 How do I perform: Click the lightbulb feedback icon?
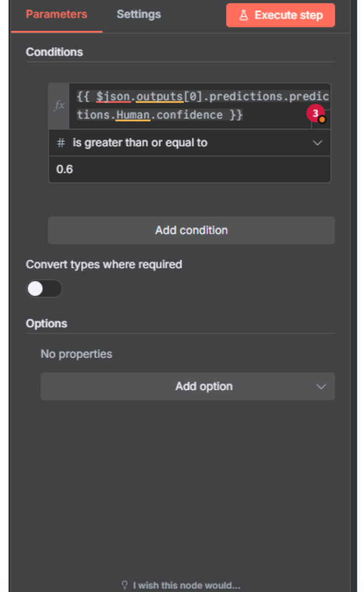tap(125, 585)
